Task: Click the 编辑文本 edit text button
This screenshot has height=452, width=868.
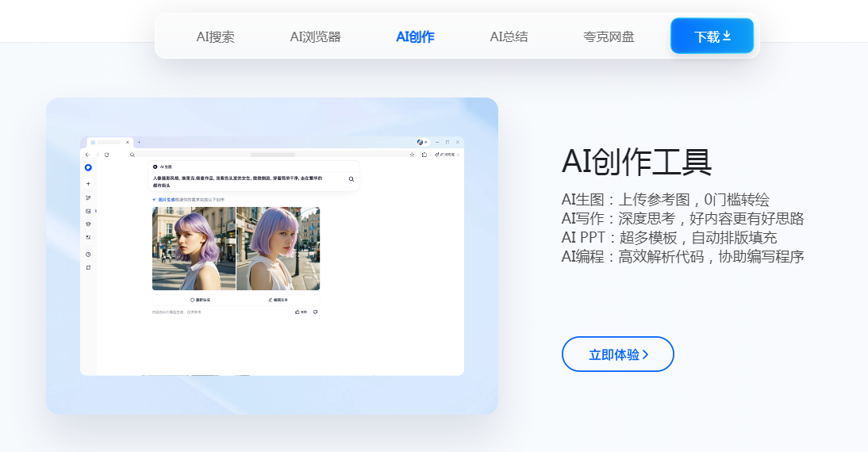Action: pyautogui.click(x=278, y=300)
